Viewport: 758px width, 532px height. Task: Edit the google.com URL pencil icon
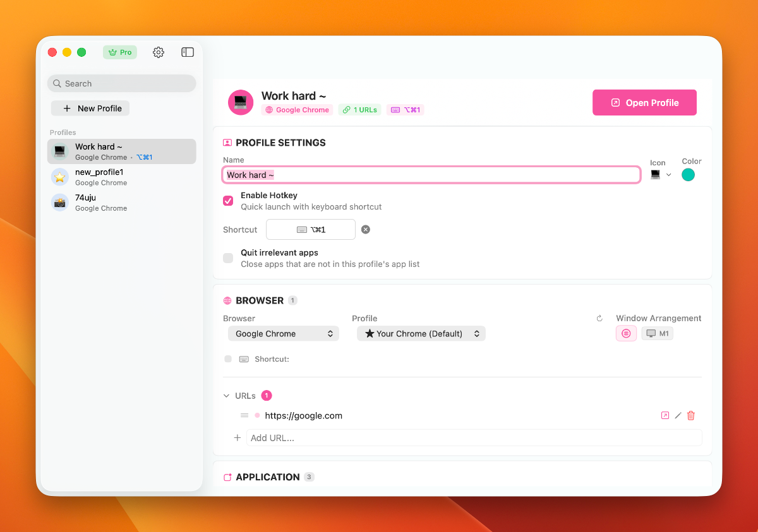678,415
